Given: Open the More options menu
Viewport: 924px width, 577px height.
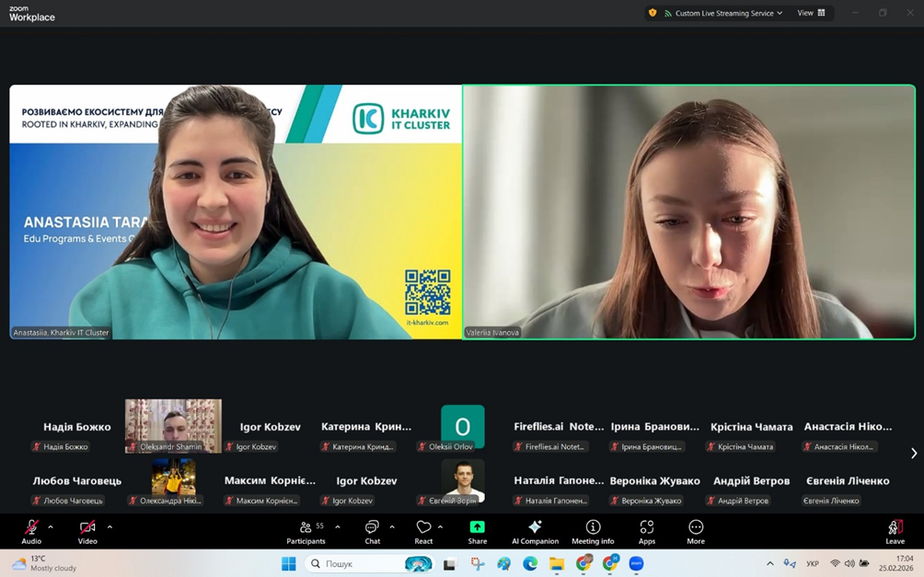Looking at the screenshot, I should 696,531.
